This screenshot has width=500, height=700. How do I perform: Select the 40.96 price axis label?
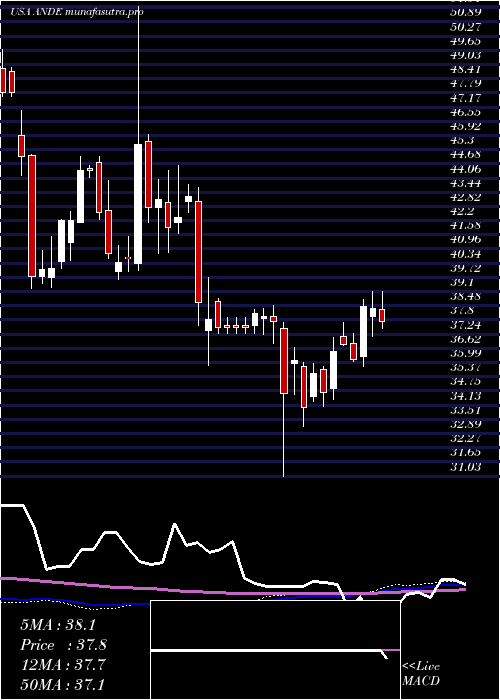(465, 240)
